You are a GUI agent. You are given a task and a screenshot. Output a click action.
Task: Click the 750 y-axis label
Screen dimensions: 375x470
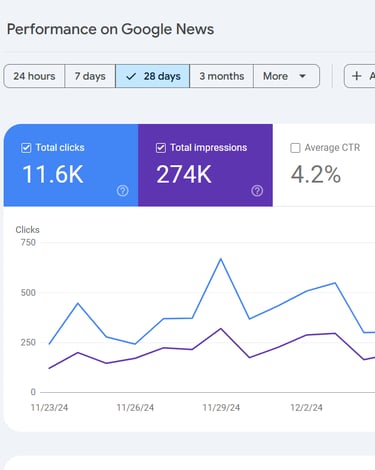coord(28,242)
